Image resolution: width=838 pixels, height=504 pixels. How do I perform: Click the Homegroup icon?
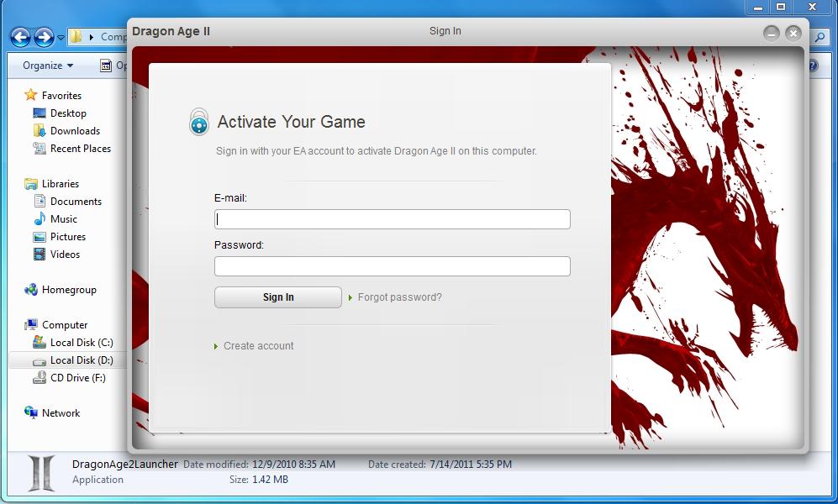pyautogui.click(x=31, y=289)
